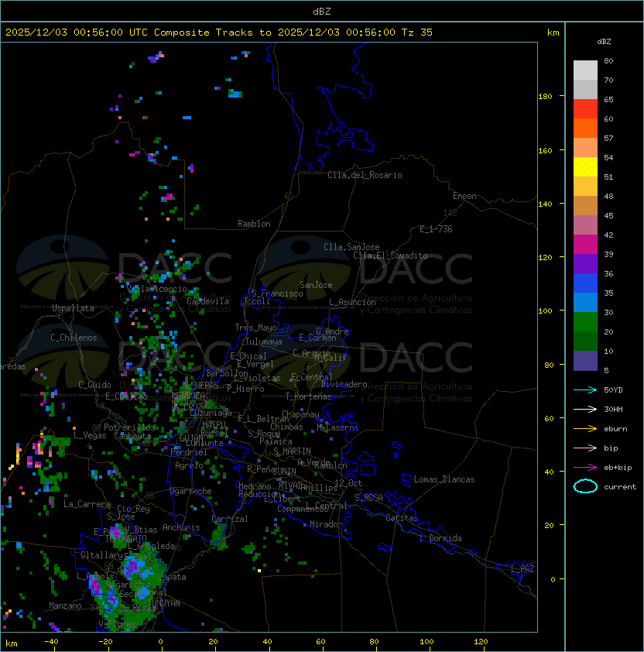This screenshot has width=644, height=652.
Task: Pick the dark orange 60 dBZ swatch
Action: pos(585,128)
